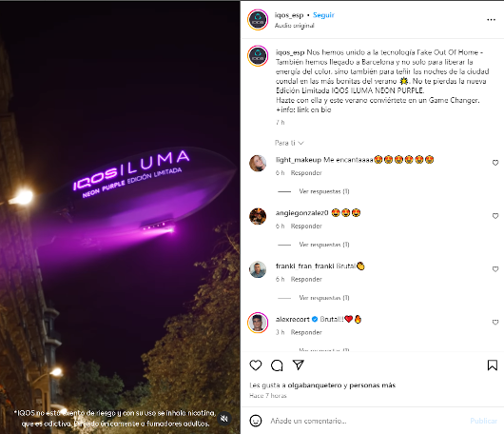Toggle the video mute speaker icon
Image resolution: width=504 pixels, height=434 pixels.
[224, 418]
